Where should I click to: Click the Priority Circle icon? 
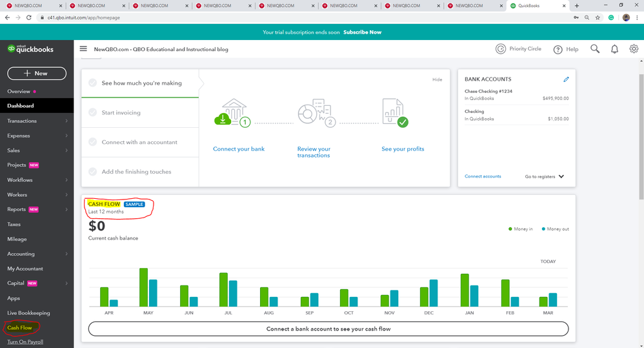501,49
